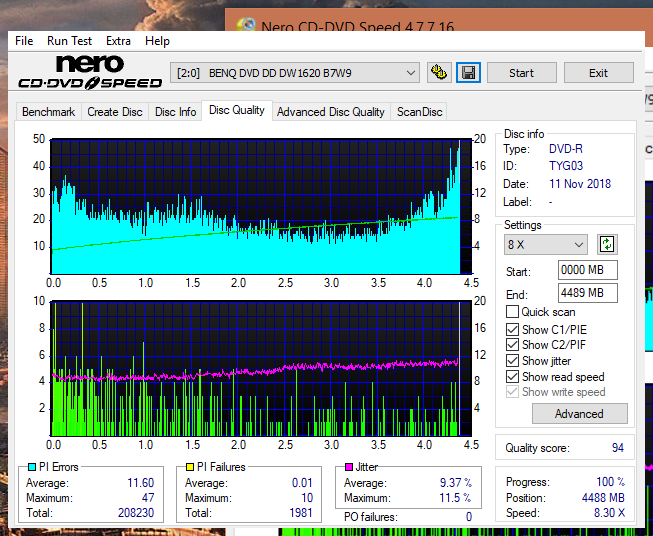Click the Start position field 0000 MB
Image resolution: width=653 pixels, height=536 pixels.
587,270
